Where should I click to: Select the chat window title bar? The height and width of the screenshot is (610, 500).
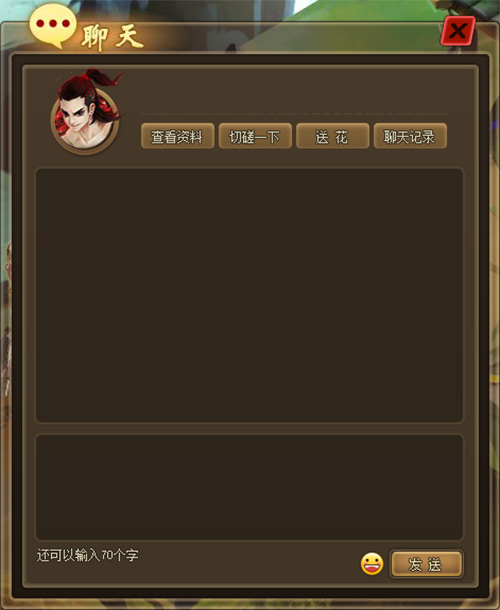coord(249,37)
